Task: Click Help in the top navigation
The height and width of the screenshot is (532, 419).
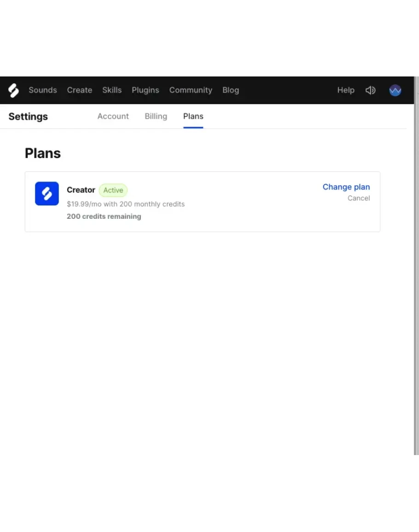Action: [x=346, y=90]
